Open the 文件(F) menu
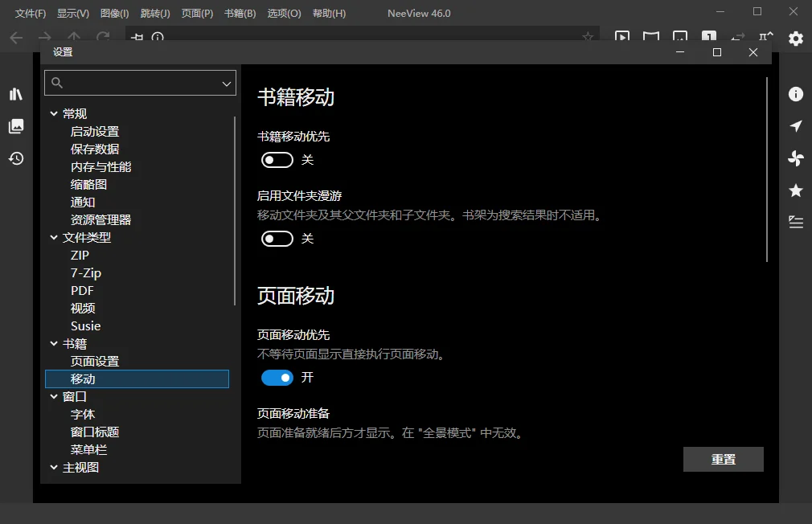 31,14
